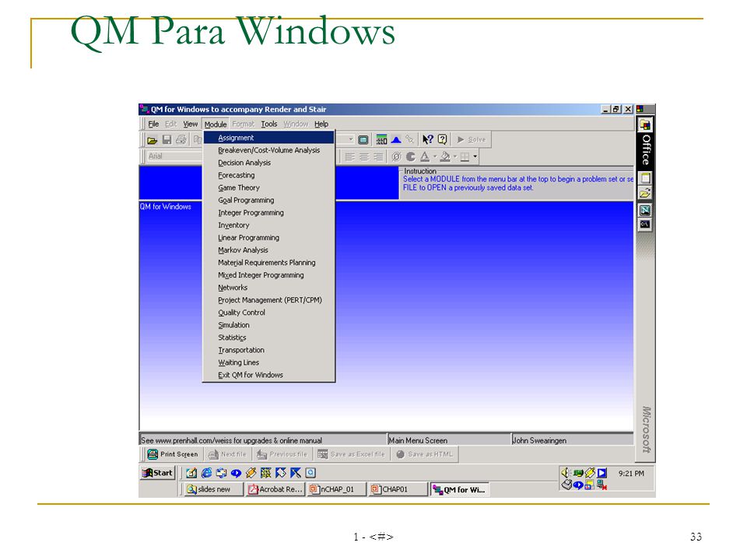This screenshot has width=747, height=560.
Task: Click the Windows Start button
Action: [157, 473]
